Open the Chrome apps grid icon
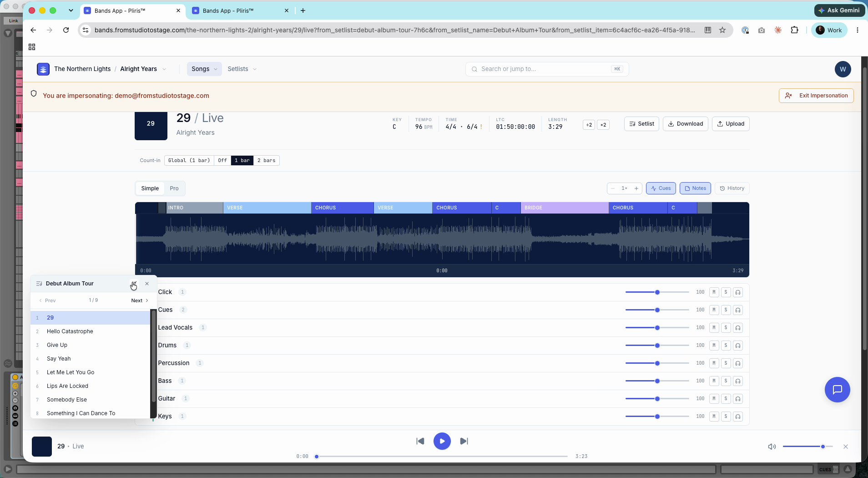The width and height of the screenshot is (868, 478). (x=32, y=47)
